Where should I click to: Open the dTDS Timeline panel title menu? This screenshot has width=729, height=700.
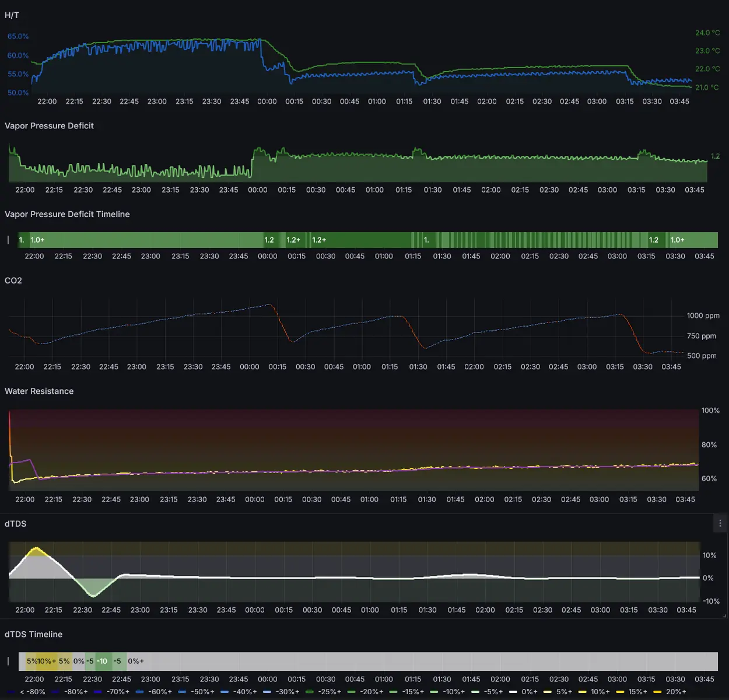(x=33, y=634)
